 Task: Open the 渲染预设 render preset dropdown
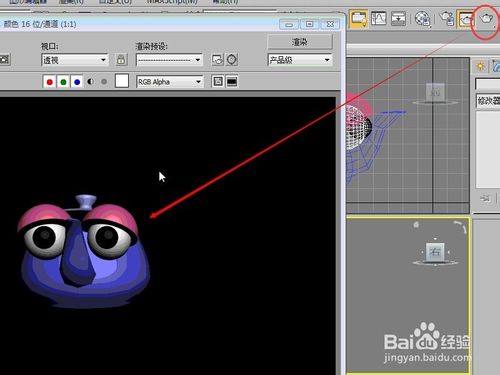(169, 60)
